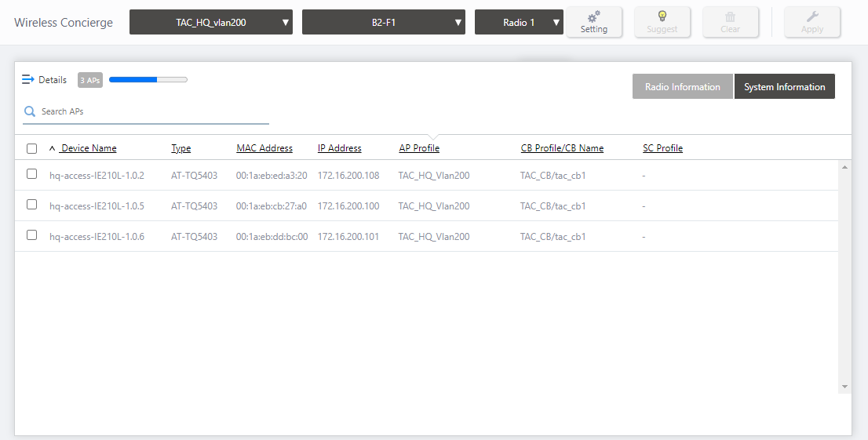Click the Device Name sort arrow
Viewport: 868px width, 440px height.
coord(53,148)
